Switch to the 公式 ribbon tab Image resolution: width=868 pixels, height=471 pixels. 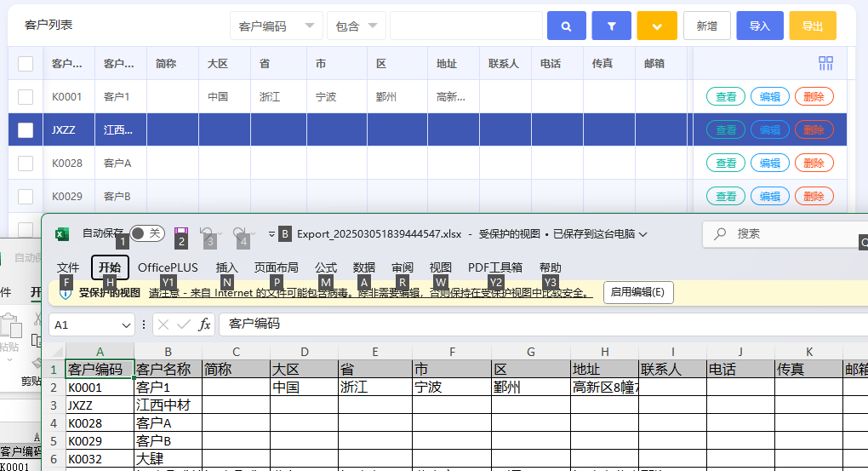tap(326, 267)
